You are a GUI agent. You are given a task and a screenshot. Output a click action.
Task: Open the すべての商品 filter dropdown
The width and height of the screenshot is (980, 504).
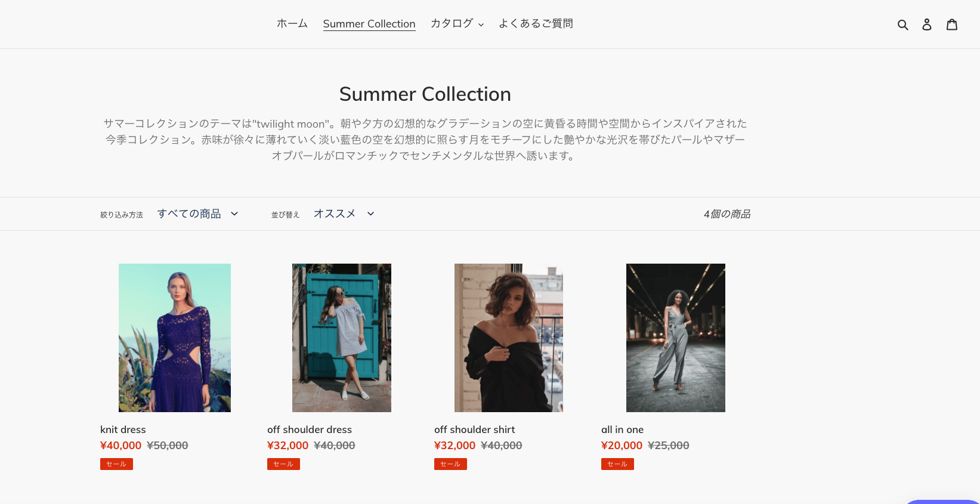coord(197,214)
